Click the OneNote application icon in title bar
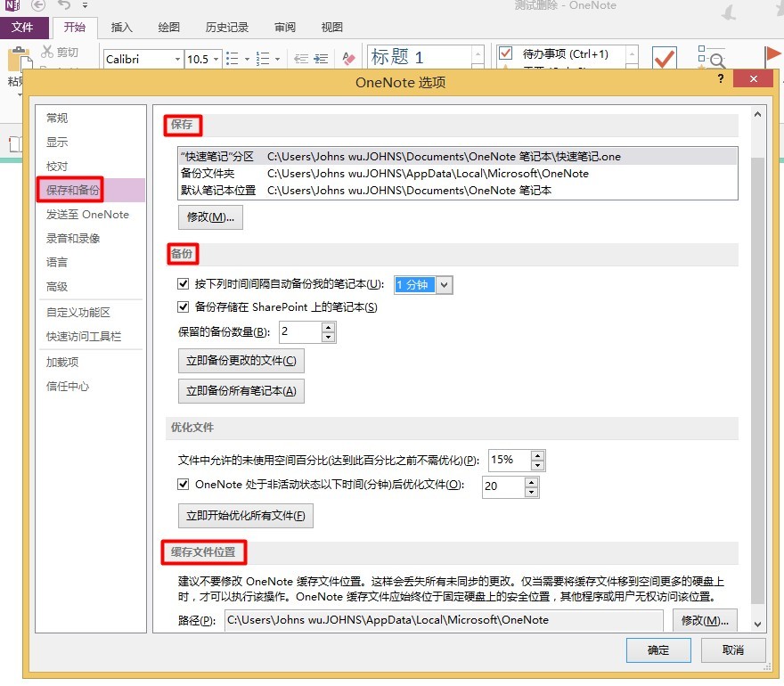The height and width of the screenshot is (686, 784). point(12,5)
